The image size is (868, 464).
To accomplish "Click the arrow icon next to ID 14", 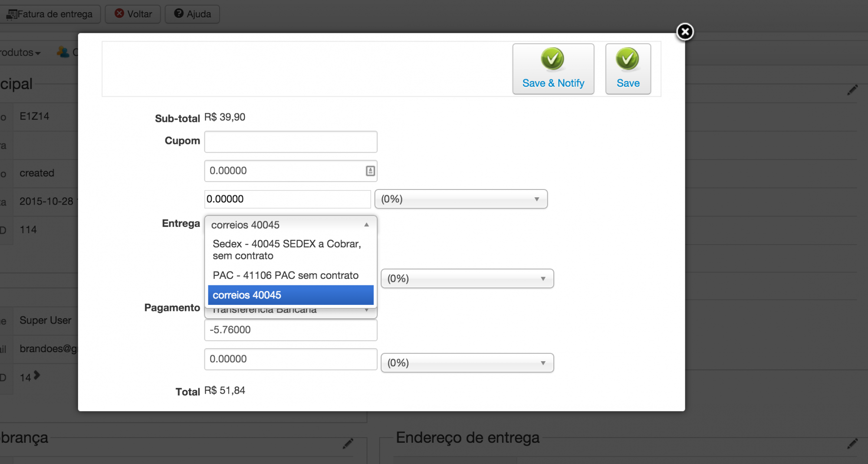I will click(37, 375).
